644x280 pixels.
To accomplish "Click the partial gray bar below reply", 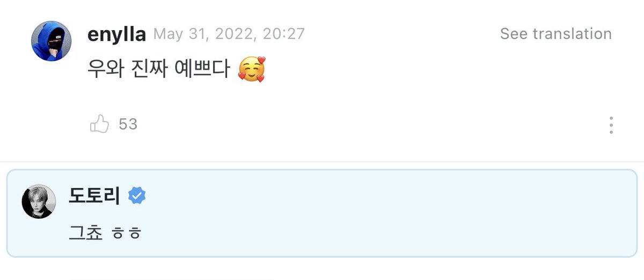I will point(172,279).
